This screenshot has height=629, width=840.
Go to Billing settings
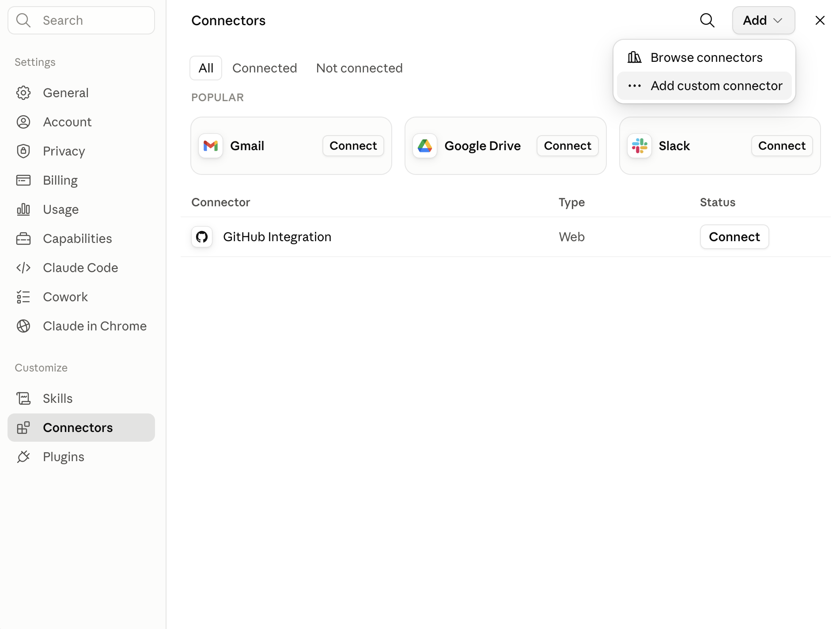point(81,180)
